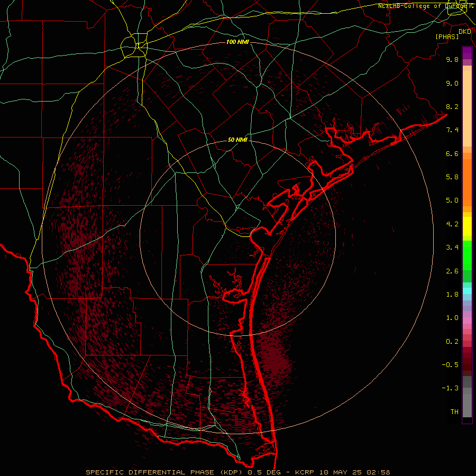This screenshot has height=476, width=476.
Task: Pick the bright green color bar segment
Action: point(467,255)
